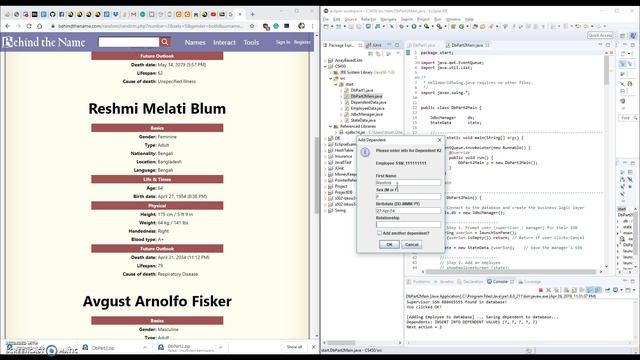This screenshot has height=360, width=640.
Task: Click the Relationship text field
Action: [408, 224]
